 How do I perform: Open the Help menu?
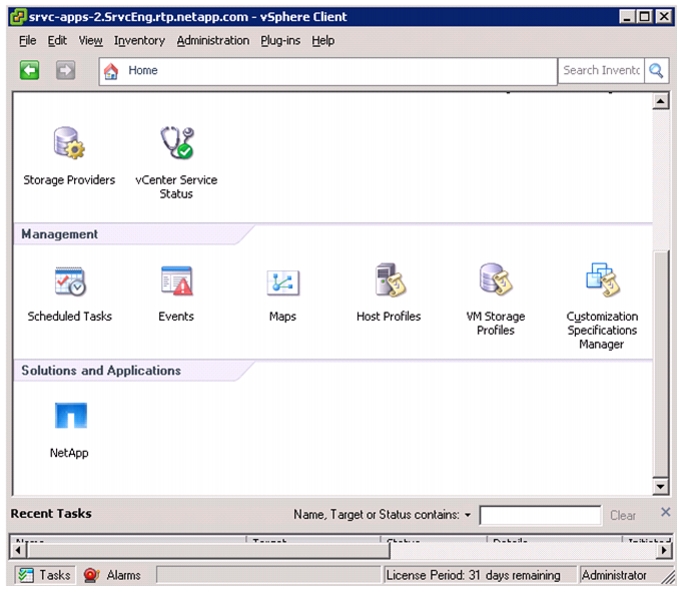pyautogui.click(x=323, y=40)
